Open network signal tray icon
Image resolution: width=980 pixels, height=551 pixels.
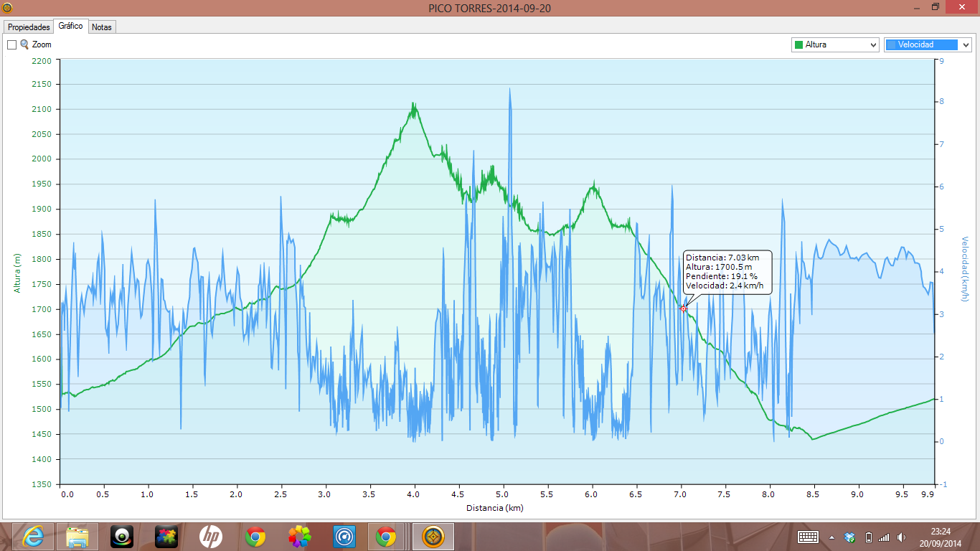click(x=884, y=537)
